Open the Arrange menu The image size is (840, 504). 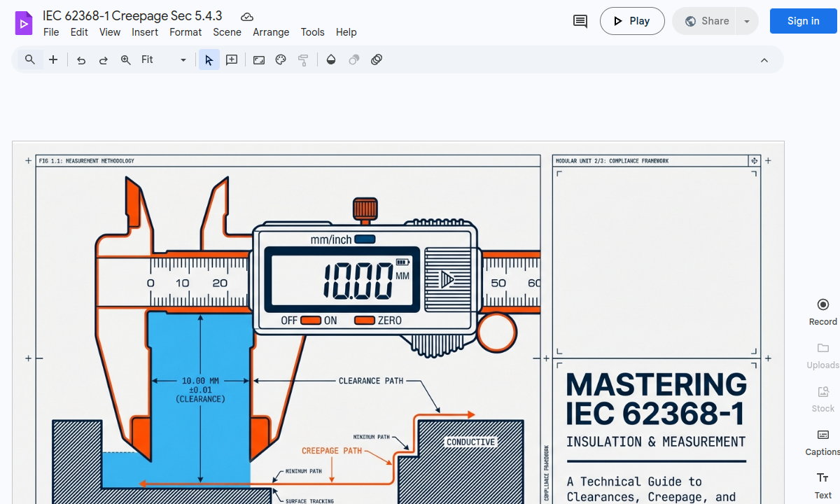(x=271, y=32)
